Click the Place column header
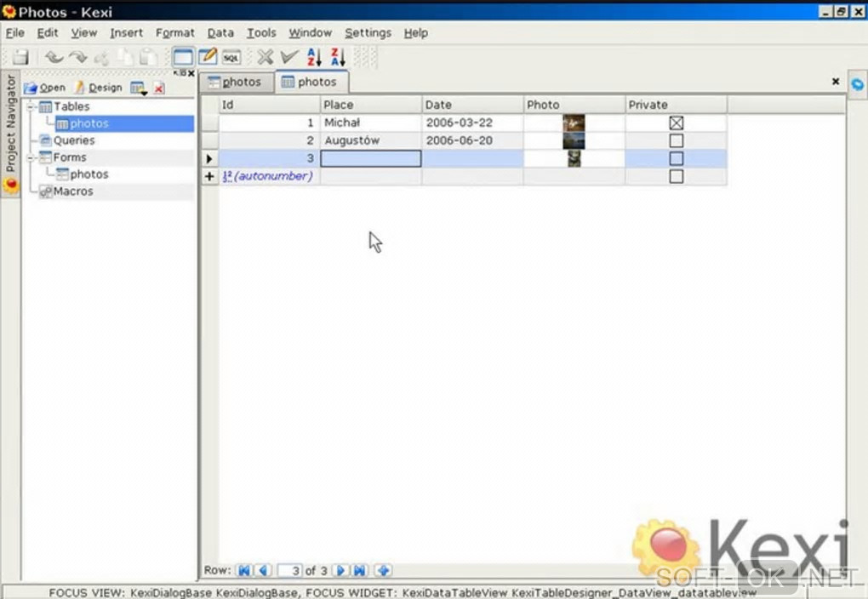Image resolution: width=868 pixels, height=599 pixels. [371, 105]
